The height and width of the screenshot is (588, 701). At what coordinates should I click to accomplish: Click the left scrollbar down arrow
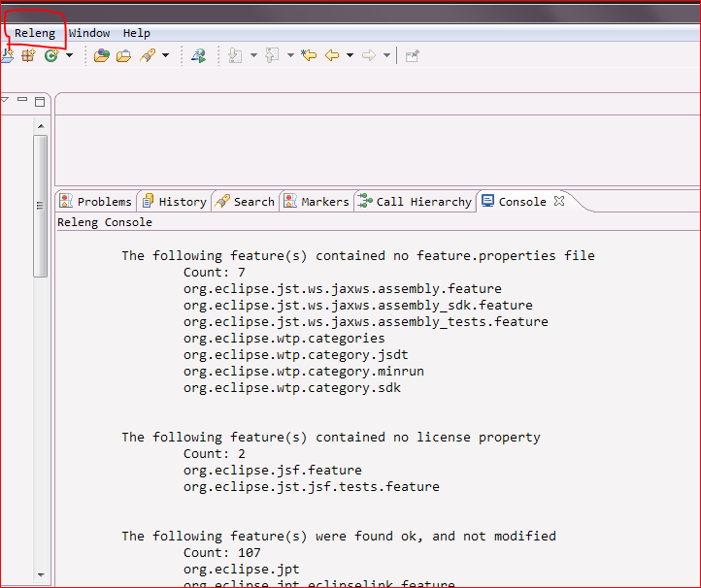[x=41, y=575]
